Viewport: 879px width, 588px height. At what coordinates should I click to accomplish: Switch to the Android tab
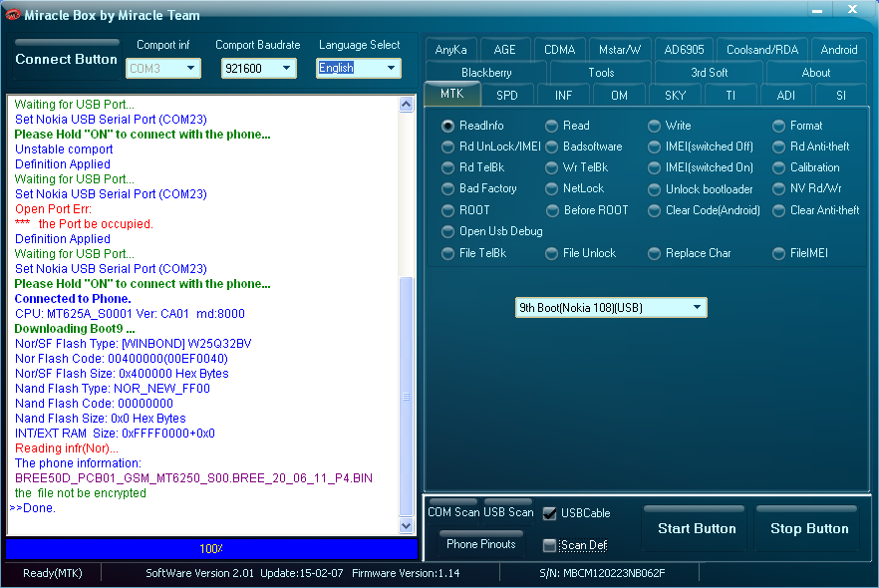pos(839,49)
